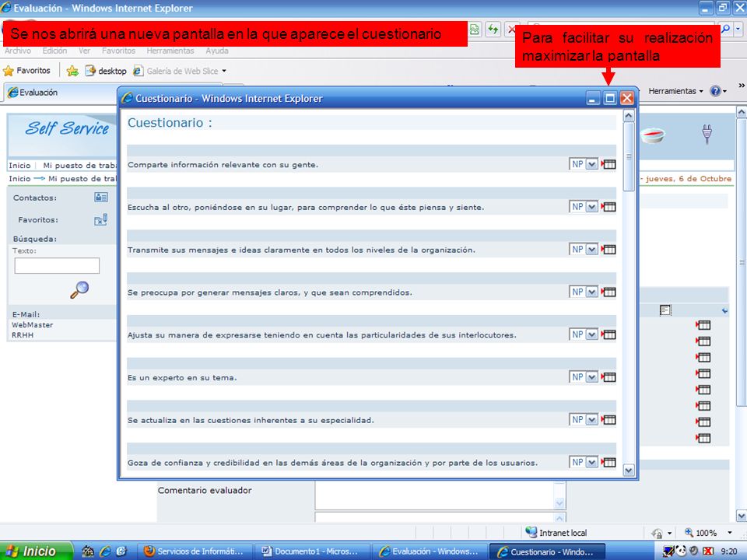Image resolution: width=747 pixels, height=560 pixels.
Task: Open NP dropdown for 'Comparte información relevante'
Action: tap(591, 164)
